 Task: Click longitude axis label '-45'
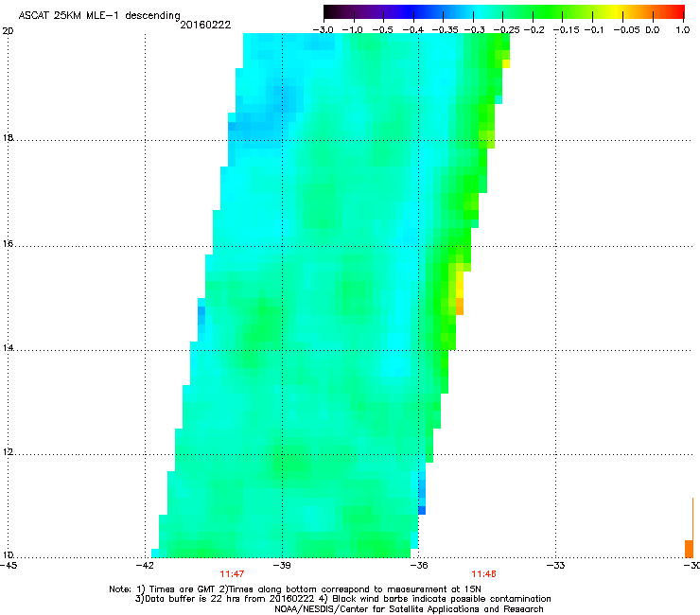pyautogui.click(x=8, y=566)
